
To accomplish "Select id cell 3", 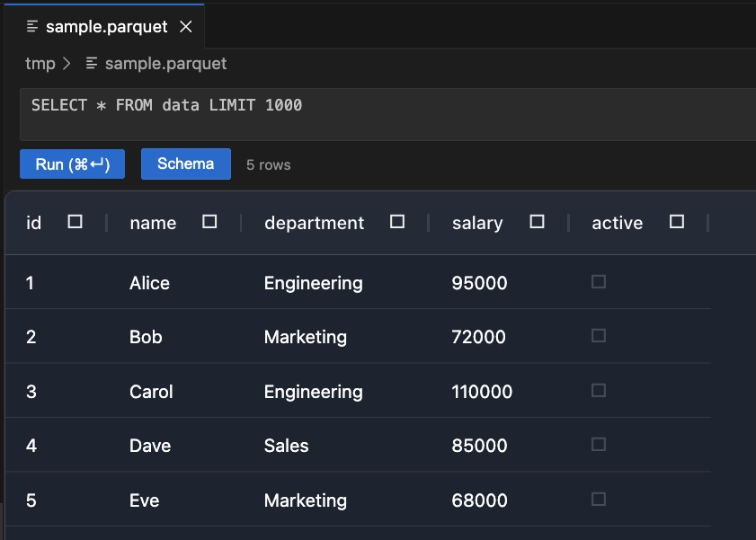I will click(x=31, y=392).
